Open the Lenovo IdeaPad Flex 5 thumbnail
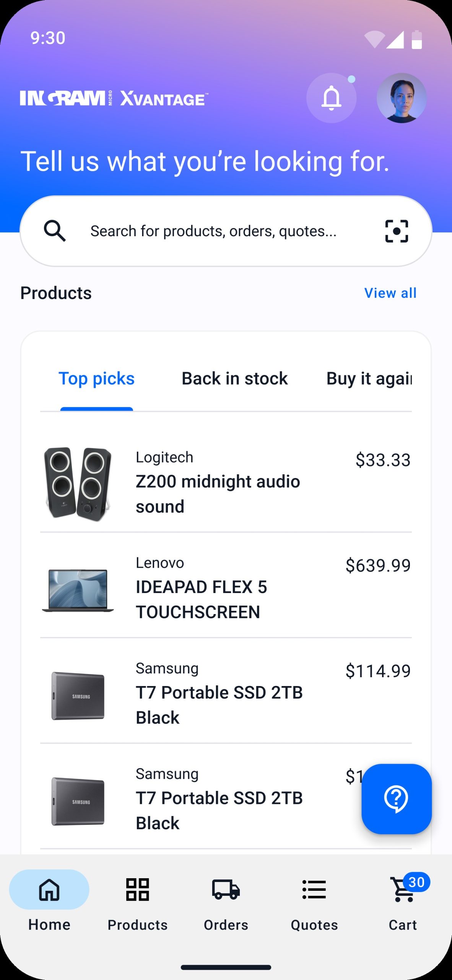 click(x=78, y=590)
